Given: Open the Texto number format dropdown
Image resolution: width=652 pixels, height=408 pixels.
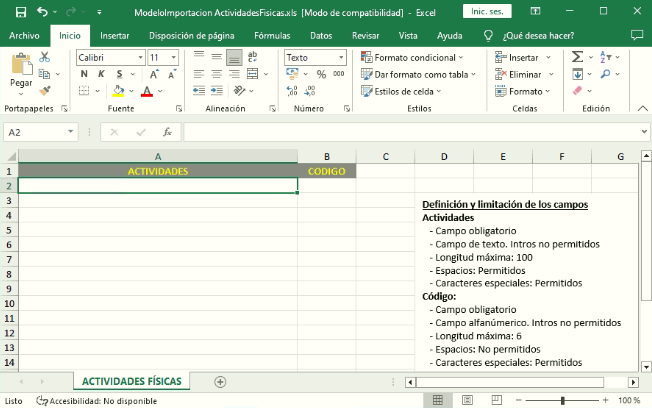Looking at the screenshot, I should (x=315, y=58).
